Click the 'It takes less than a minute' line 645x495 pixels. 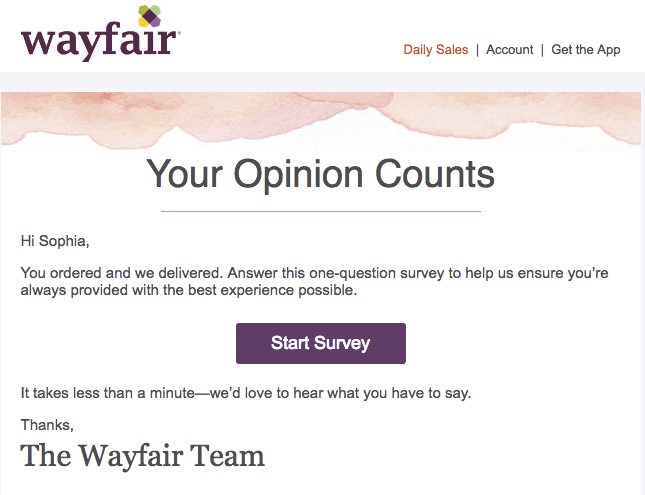[x=245, y=393]
